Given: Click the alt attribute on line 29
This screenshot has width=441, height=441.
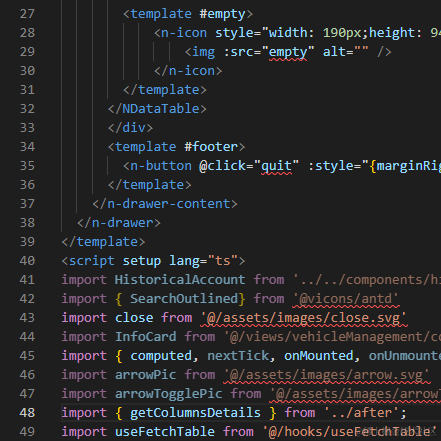Looking at the screenshot, I should 345,52.
